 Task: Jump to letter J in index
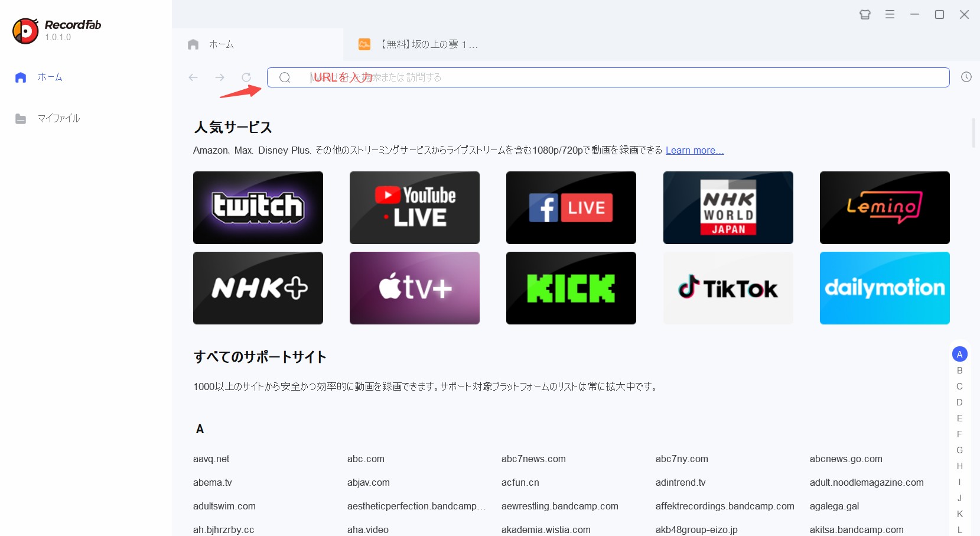(x=960, y=498)
